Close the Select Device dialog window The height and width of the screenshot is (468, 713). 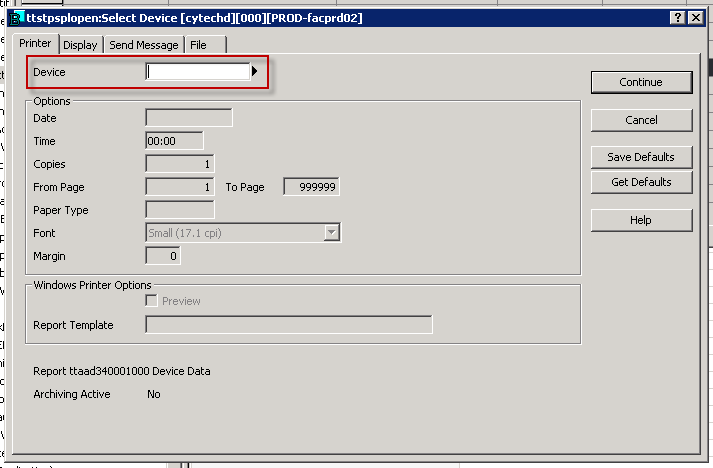[x=698, y=18]
